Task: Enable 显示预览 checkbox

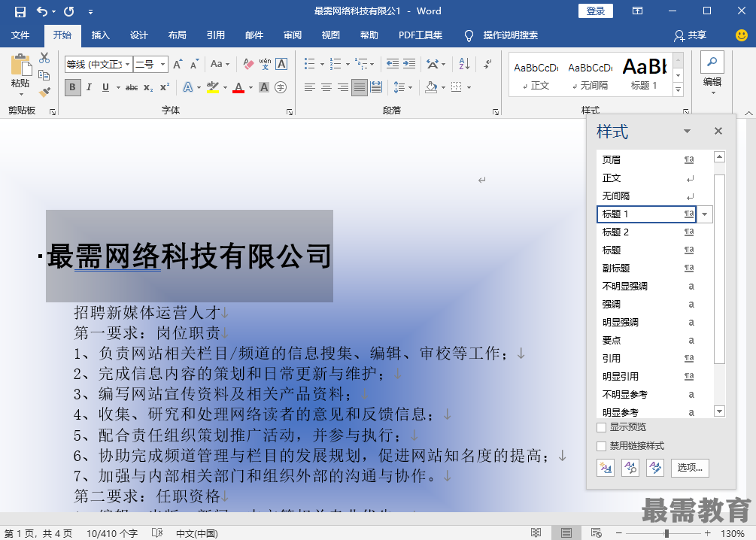Action: point(601,427)
